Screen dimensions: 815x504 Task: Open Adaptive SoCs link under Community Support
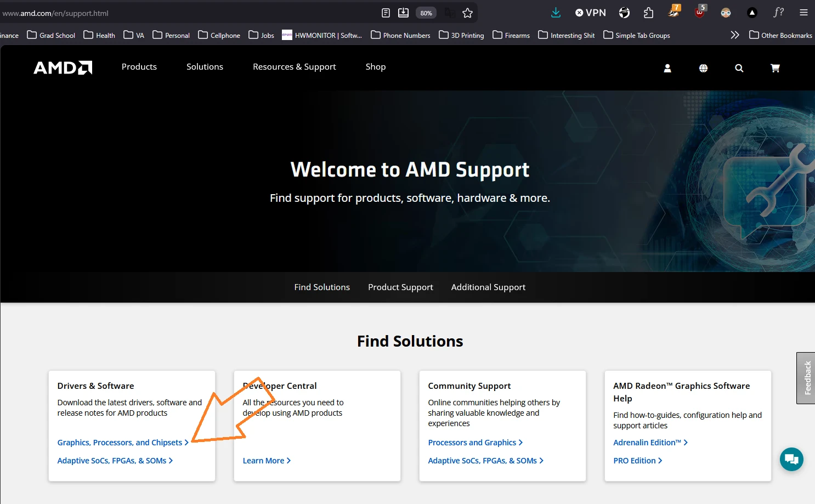(486, 461)
